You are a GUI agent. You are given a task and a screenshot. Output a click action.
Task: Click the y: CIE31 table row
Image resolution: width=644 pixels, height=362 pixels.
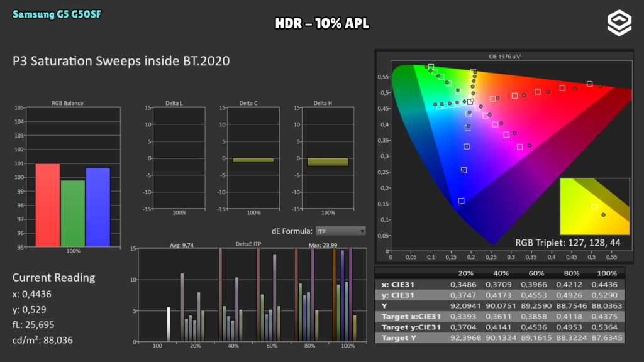click(x=500, y=295)
